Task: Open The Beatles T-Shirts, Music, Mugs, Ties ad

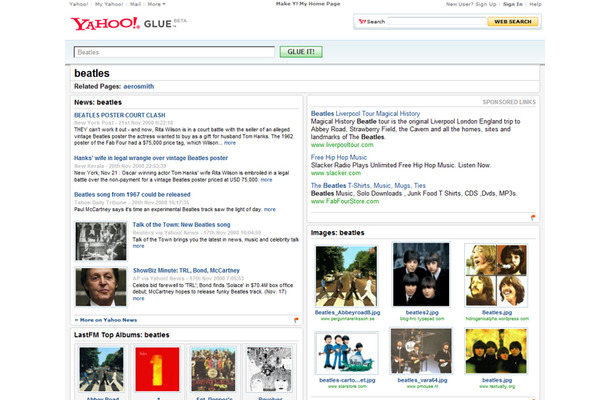Action: (368, 186)
